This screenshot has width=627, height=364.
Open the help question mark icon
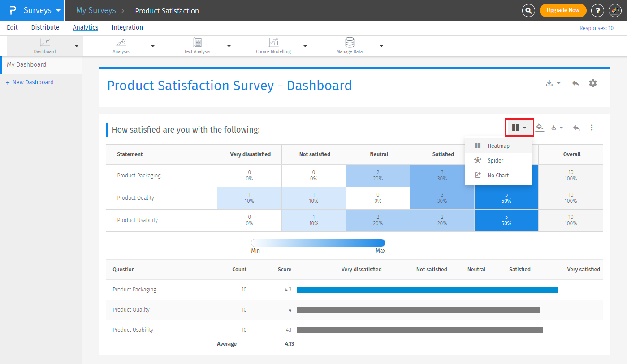tap(597, 10)
